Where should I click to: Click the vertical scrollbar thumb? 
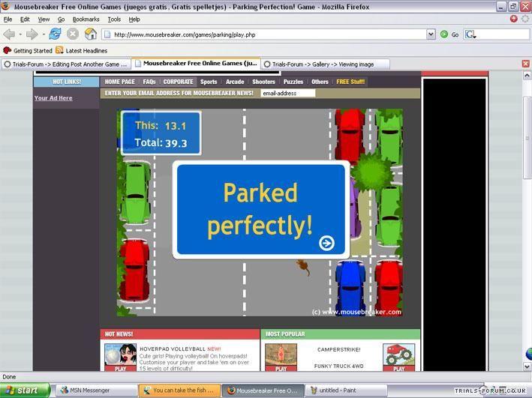(x=527, y=138)
